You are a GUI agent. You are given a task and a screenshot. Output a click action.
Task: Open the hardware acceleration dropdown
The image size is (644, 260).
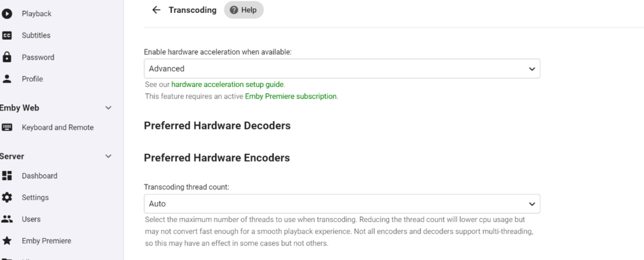click(341, 69)
